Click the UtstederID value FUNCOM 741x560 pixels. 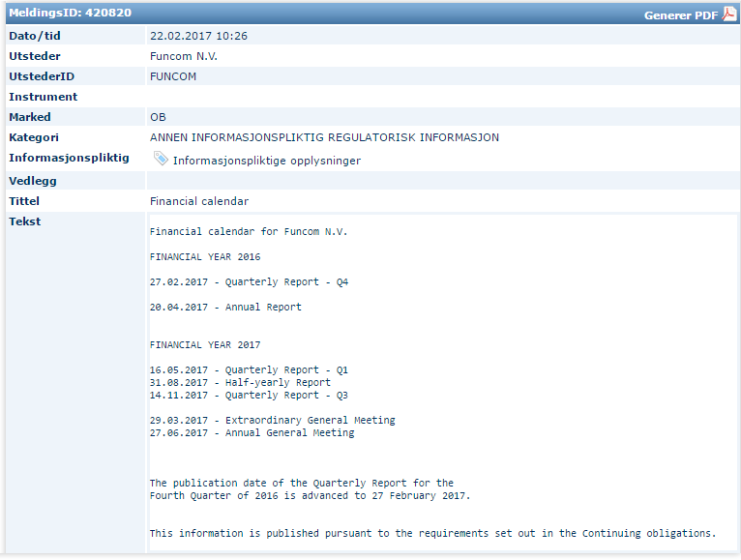point(173,76)
